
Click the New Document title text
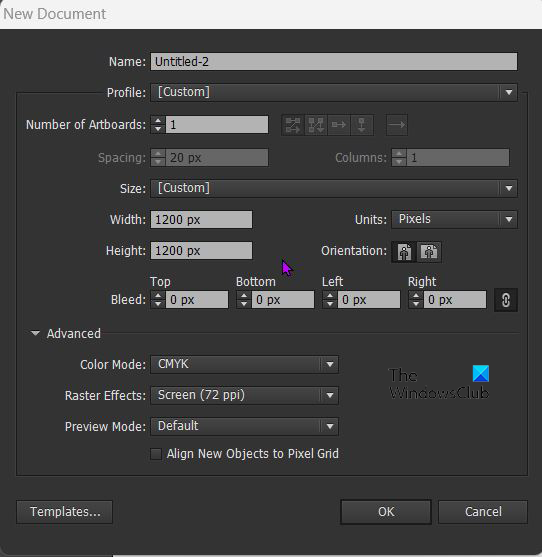pyautogui.click(x=54, y=14)
